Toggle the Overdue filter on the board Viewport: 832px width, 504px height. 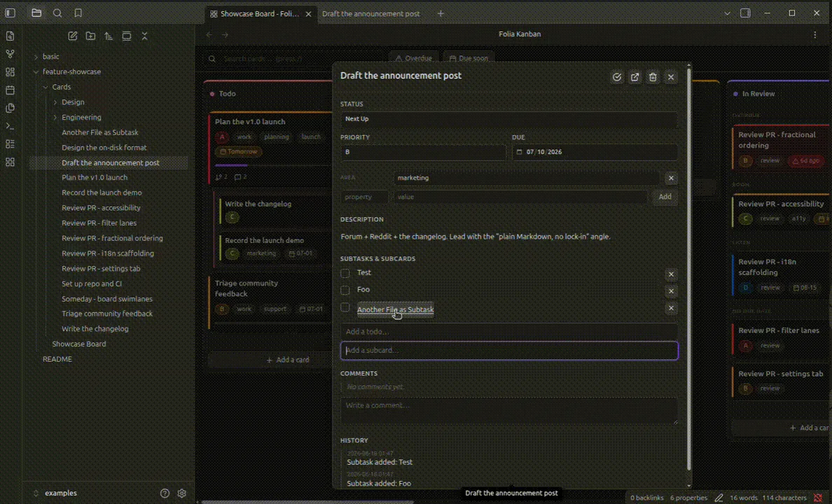(x=414, y=58)
